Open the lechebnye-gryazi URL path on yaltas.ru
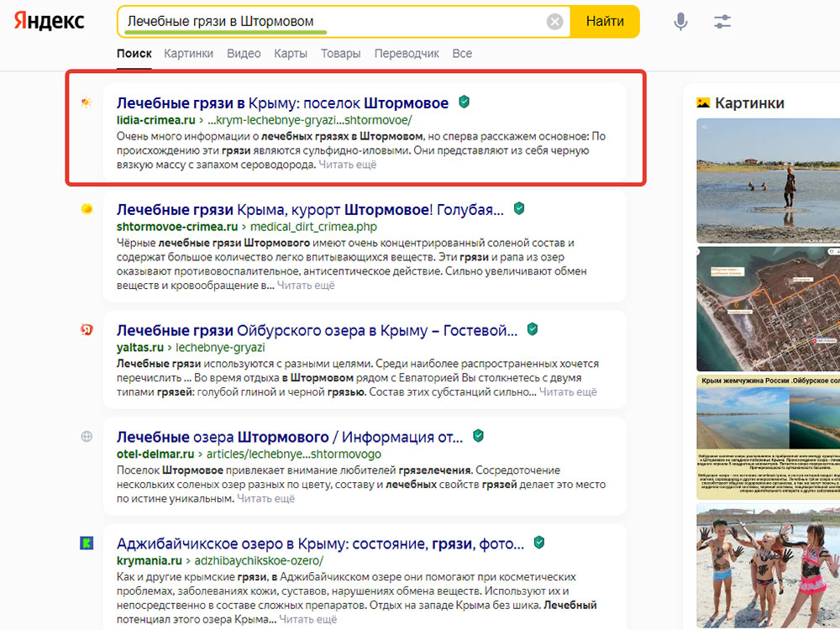The width and height of the screenshot is (840, 630). click(220, 347)
